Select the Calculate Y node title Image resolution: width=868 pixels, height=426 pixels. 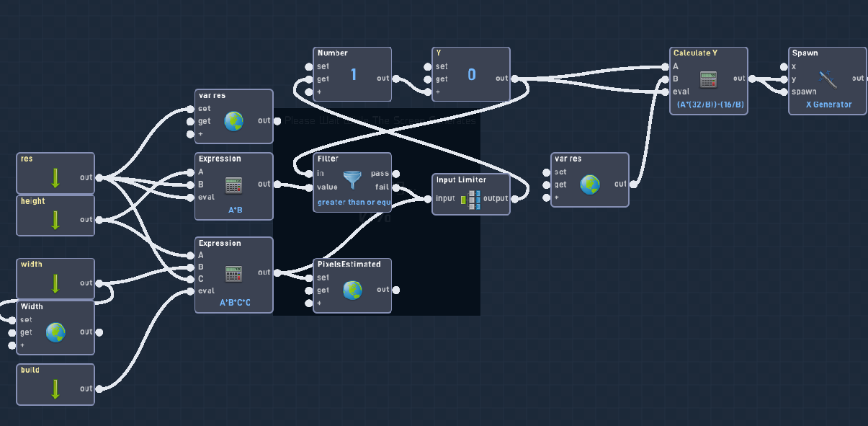[695, 53]
